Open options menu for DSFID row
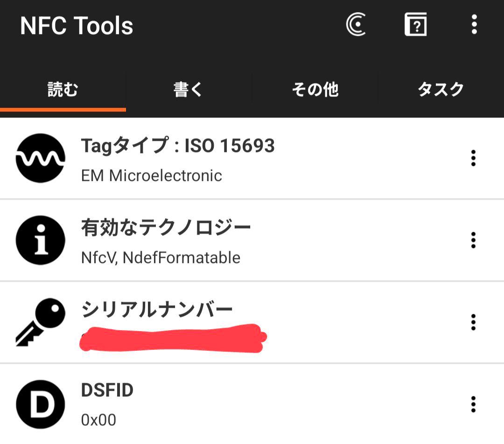 [x=473, y=404]
